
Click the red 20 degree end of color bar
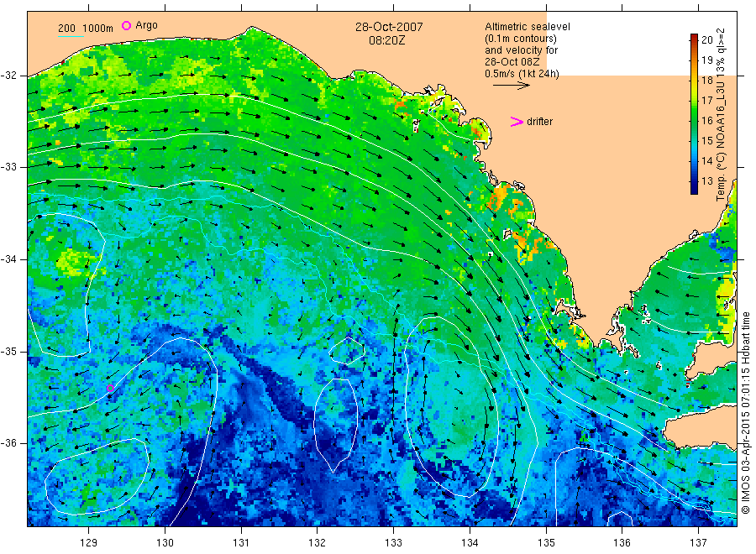(694, 38)
